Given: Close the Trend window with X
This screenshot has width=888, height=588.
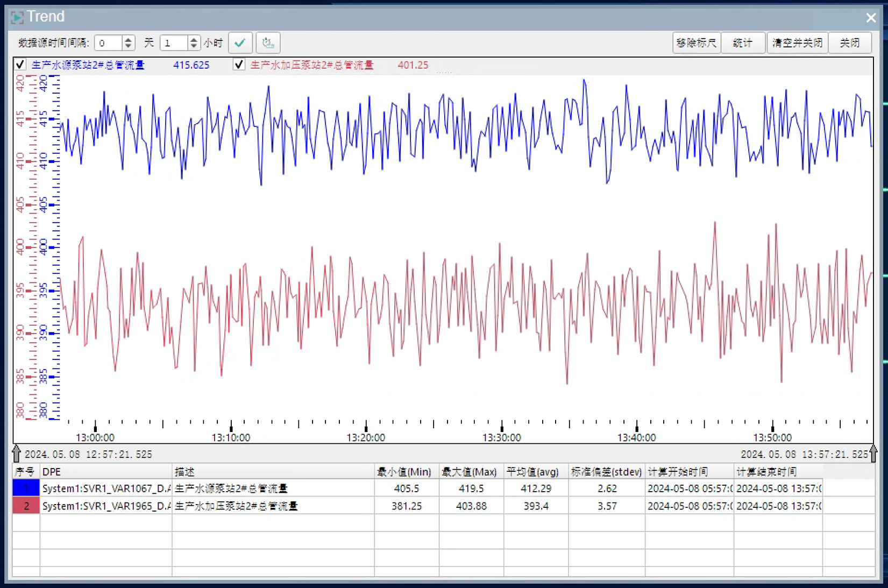Looking at the screenshot, I should tap(871, 18).
